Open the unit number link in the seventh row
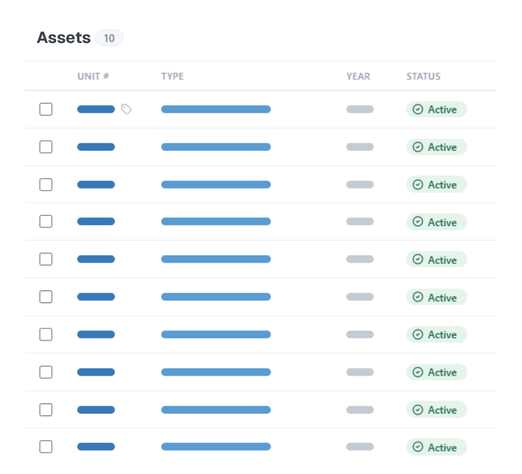522x474 pixels. pos(96,334)
